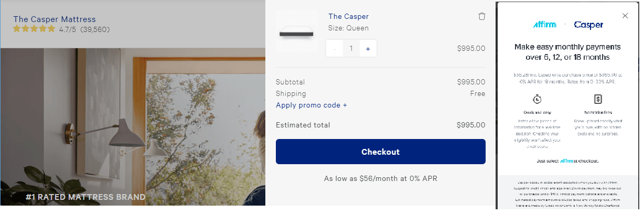Click the No hidden fees dollar icon
Screen dimensions: 644x214
point(597,99)
